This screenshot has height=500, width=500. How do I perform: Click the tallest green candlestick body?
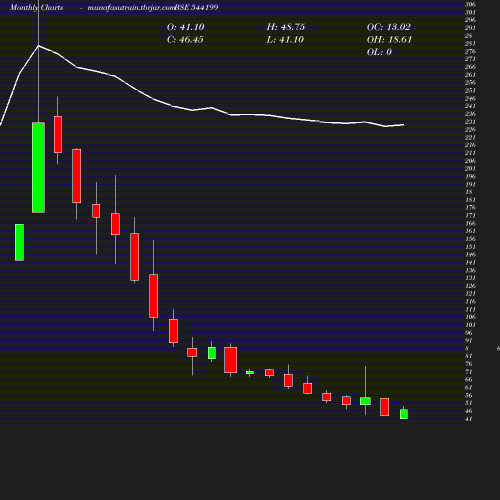pos(38,167)
